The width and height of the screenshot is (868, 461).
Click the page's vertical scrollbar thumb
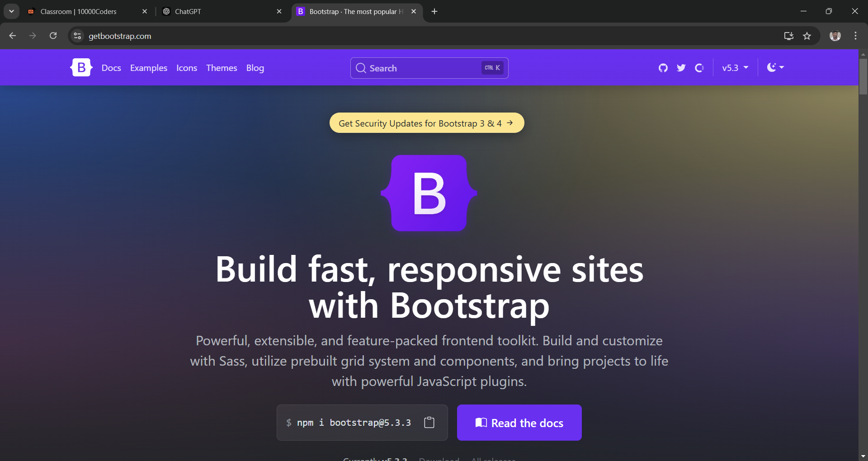tap(863, 77)
